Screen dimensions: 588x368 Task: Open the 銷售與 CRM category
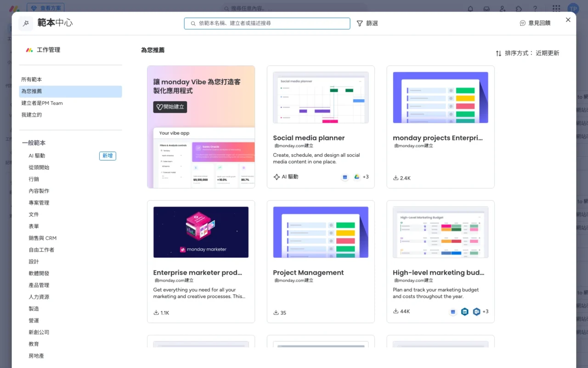[x=43, y=238]
